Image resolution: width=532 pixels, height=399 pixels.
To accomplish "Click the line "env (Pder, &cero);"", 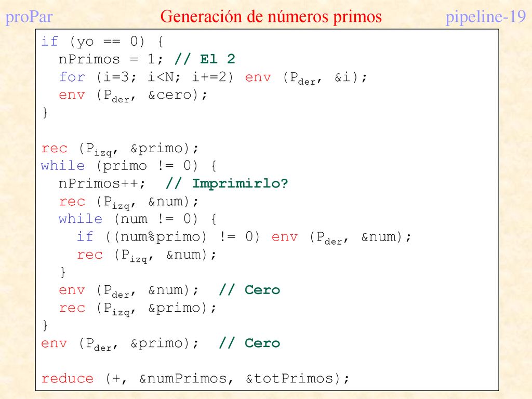I will coord(132,96).
